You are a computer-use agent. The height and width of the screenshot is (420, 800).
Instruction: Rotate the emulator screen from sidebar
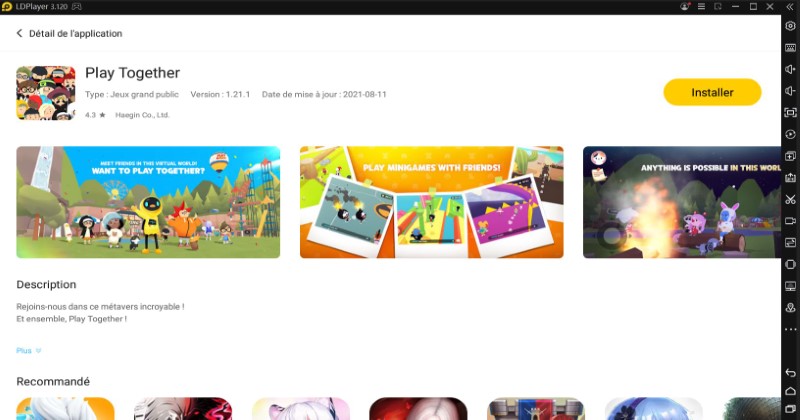[790, 264]
